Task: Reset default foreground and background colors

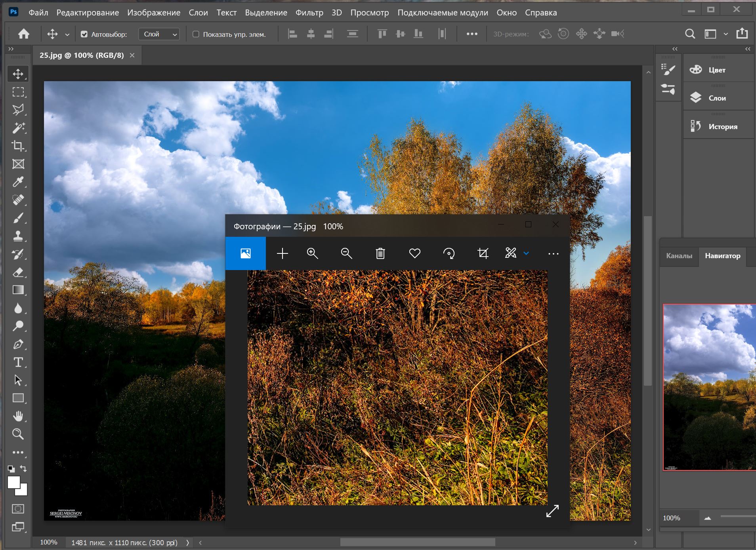Action: tap(11, 469)
